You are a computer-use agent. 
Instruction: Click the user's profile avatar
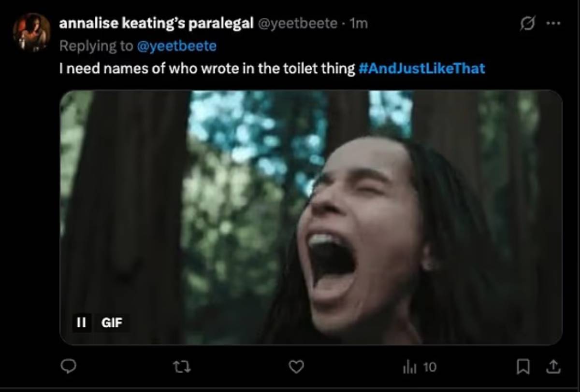point(31,32)
